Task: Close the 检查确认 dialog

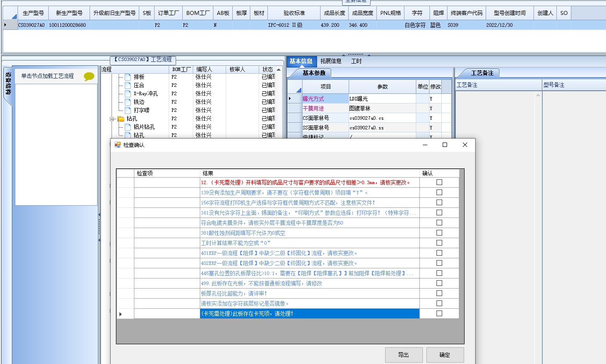Action: (465, 145)
